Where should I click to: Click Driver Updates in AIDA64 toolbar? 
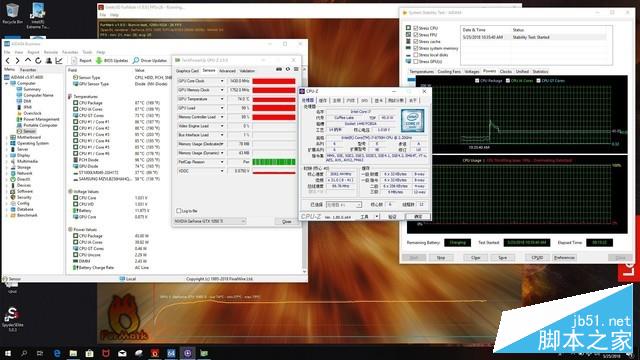150,60
